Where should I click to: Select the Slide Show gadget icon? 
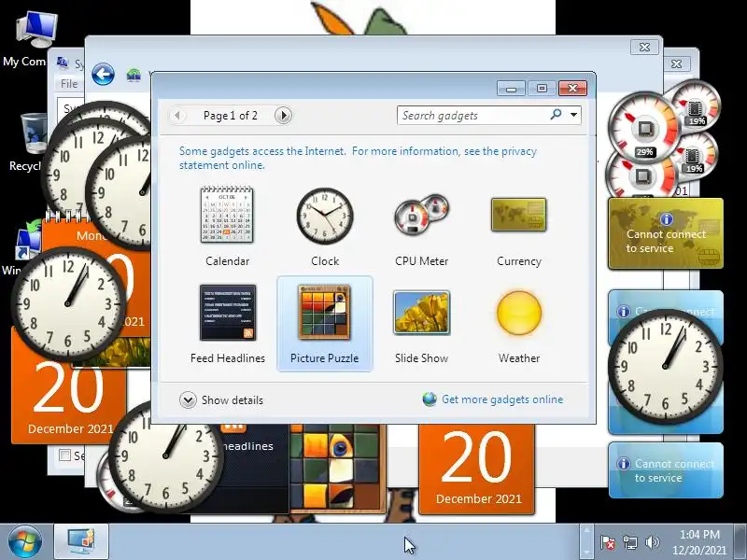coord(422,313)
